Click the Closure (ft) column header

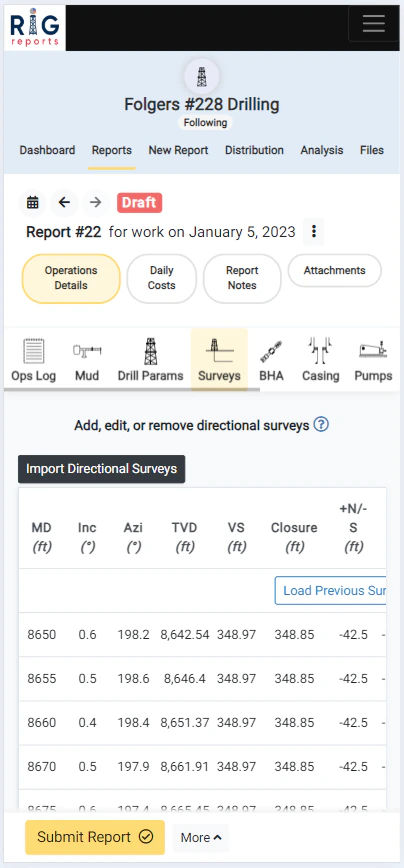[x=294, y=537]
